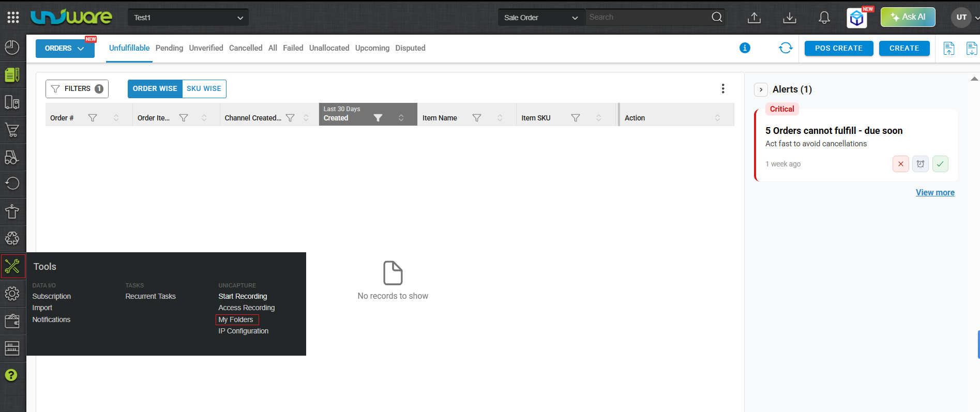This screenshot has width=980, height=412.
Task: Open the green catalog book sidebar icon
Action: click(12, 75)
